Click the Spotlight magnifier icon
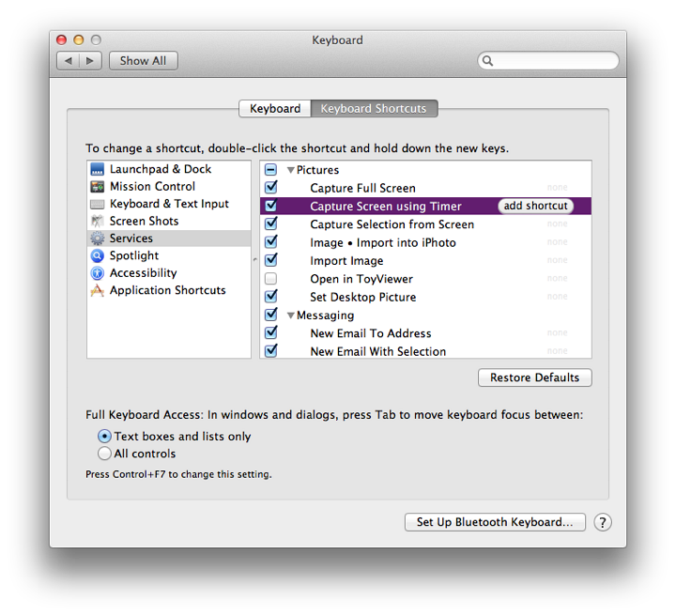 (x=98, y=255)
